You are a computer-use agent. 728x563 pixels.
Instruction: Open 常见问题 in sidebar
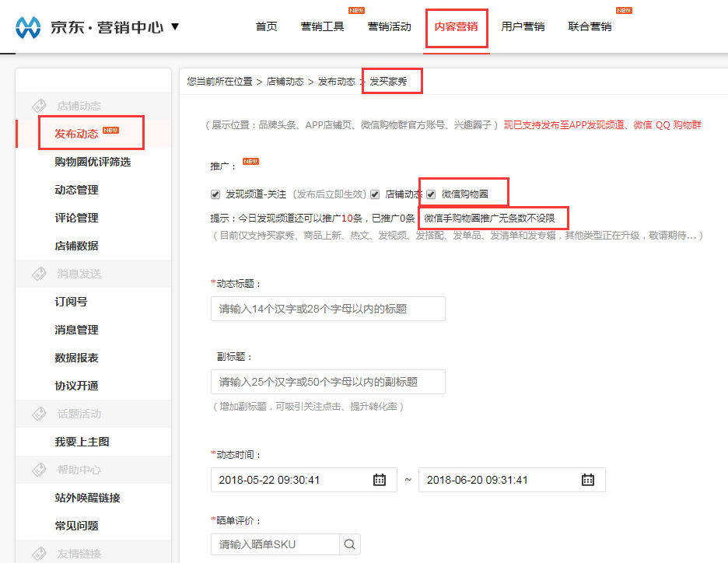coord(76,526)
